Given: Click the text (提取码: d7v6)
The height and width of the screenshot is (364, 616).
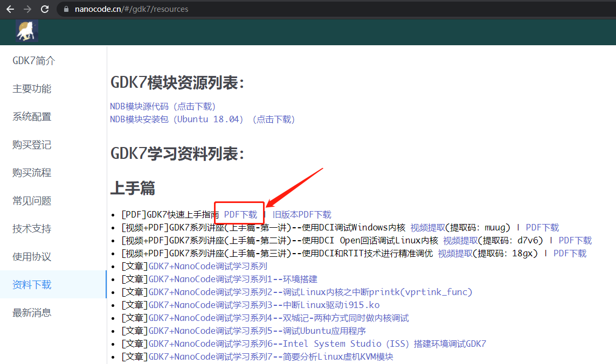Looking at the screenshot, I should coord(511,241).
